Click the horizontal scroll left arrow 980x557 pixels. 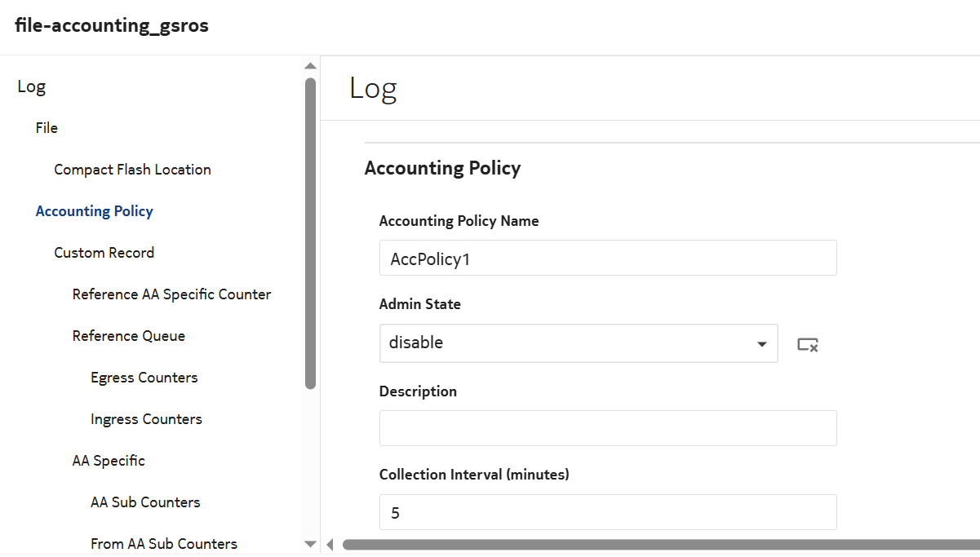point(330,544)
